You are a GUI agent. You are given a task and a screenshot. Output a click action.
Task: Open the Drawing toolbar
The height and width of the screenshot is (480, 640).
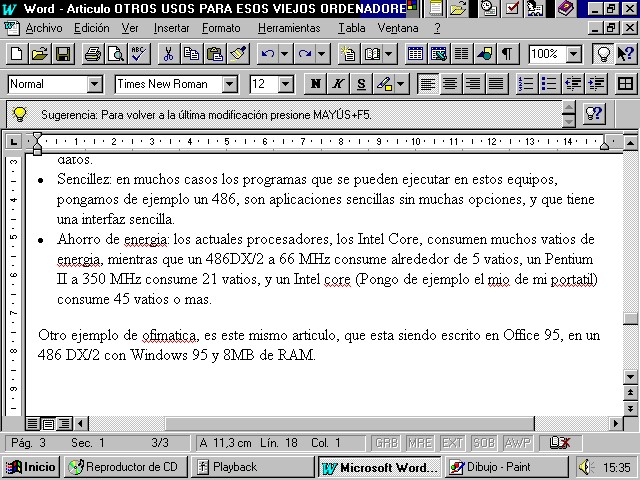click(484, 54)
